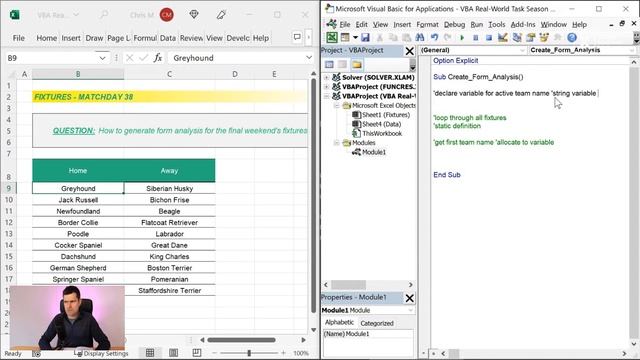
Task: Open Excel Name Box dropdown arrow
Action: [x=102, y=58]
